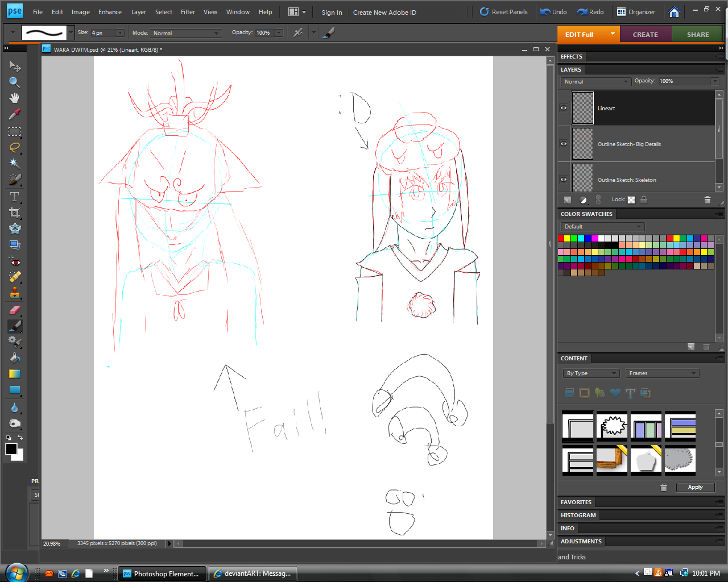
Task: Select the Eyedropper tool
Action: tap(15, 114)
